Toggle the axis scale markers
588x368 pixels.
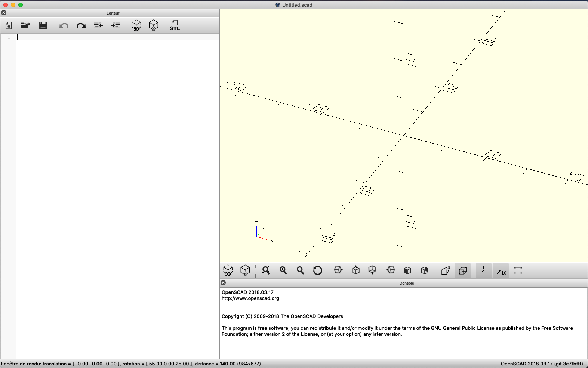click(x=501, y=270)
